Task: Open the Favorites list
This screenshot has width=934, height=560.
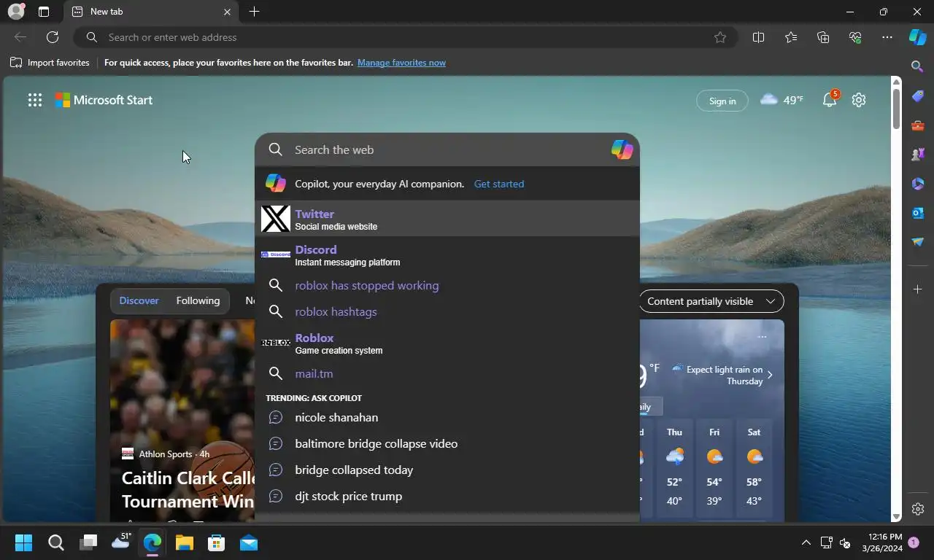Action: [x=791, y=37]
